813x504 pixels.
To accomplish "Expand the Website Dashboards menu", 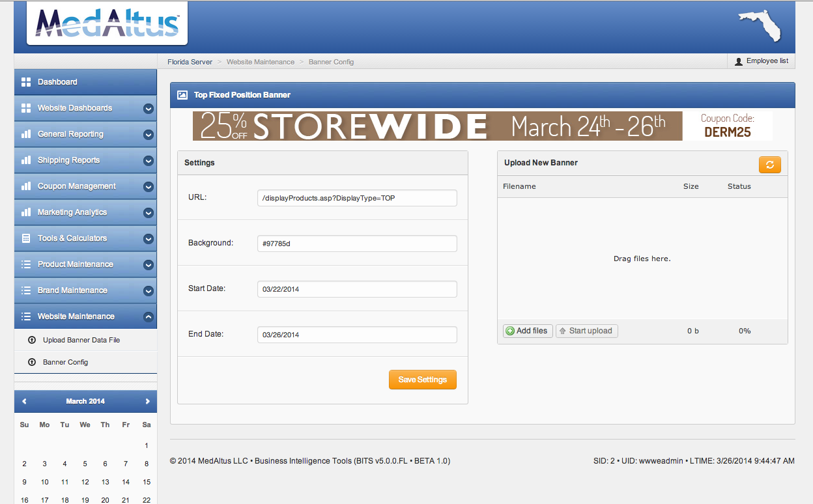I will 148,109.
